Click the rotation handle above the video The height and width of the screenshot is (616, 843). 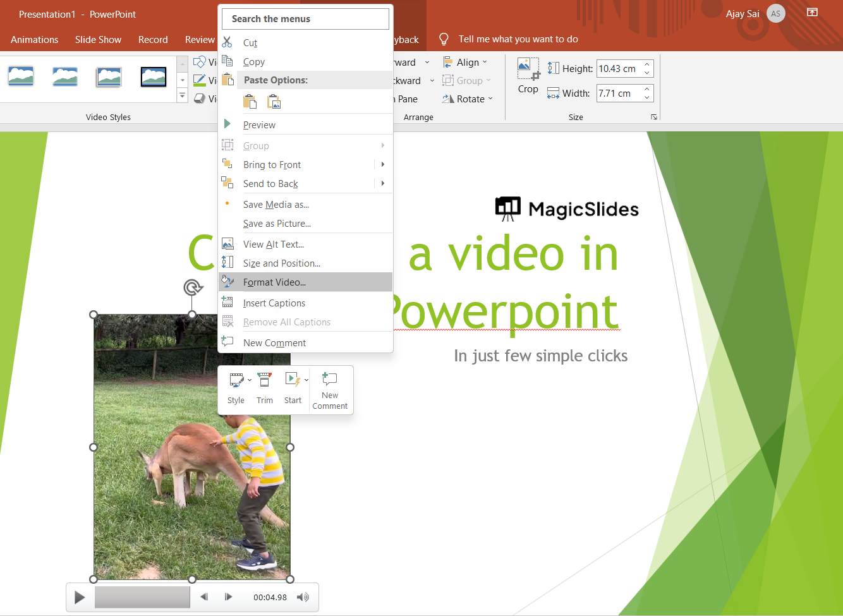pos(193,287)
